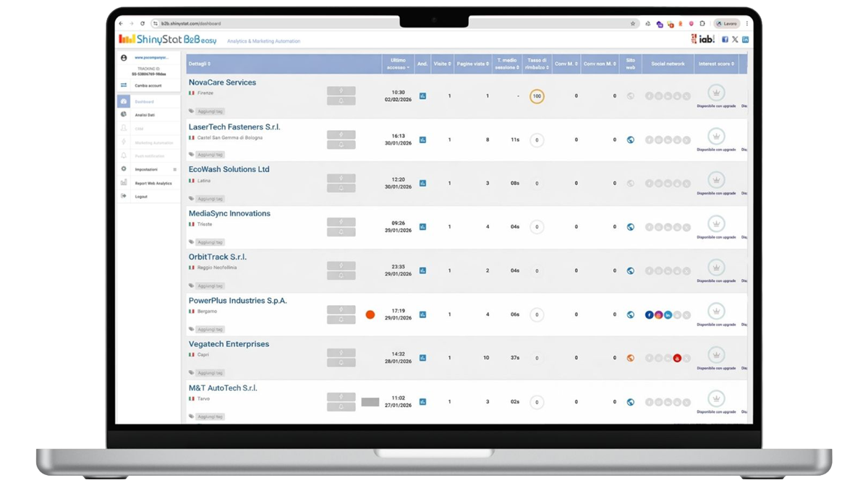
Task: Click Aggiungi tag for OrbitTrack S.r.l.
Action: click(x=210, y=286)
